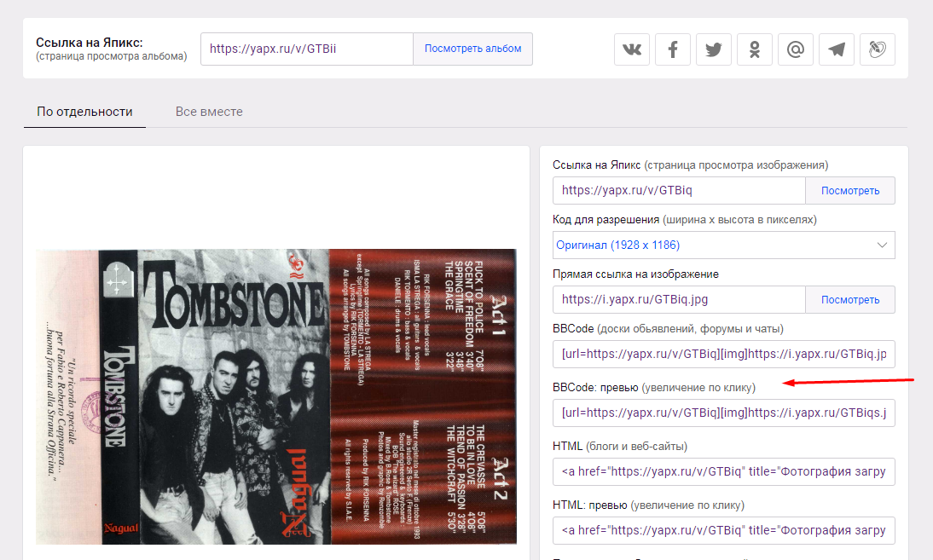Viewport: 933px width, 560px height.
Task: Select 'HTML: превью' code field
Action: [723, 530]
